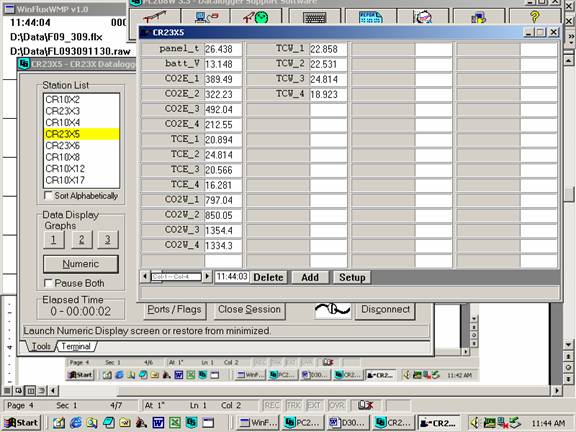Switch Word to Normal view icon

tap(7, 390)
